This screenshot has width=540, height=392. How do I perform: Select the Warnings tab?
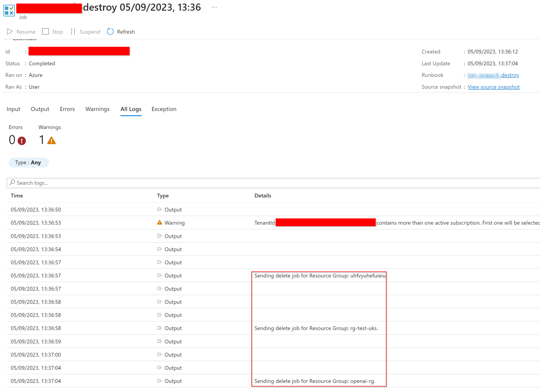[97, 109]
